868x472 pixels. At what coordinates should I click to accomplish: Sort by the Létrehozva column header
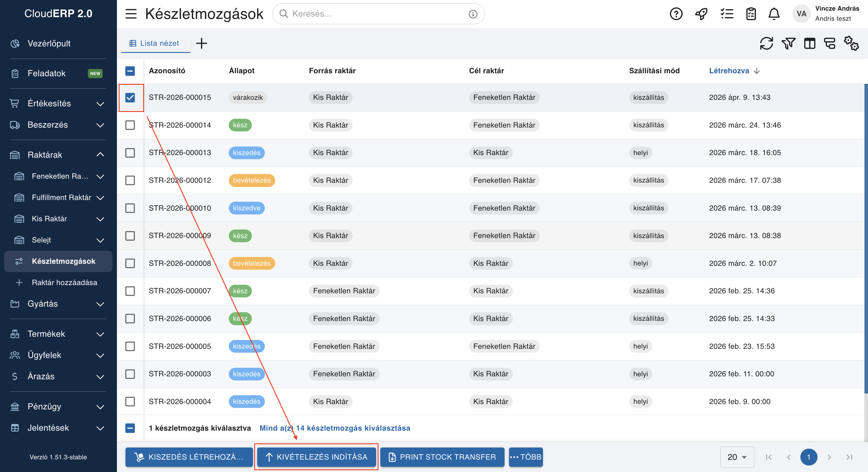729,71
